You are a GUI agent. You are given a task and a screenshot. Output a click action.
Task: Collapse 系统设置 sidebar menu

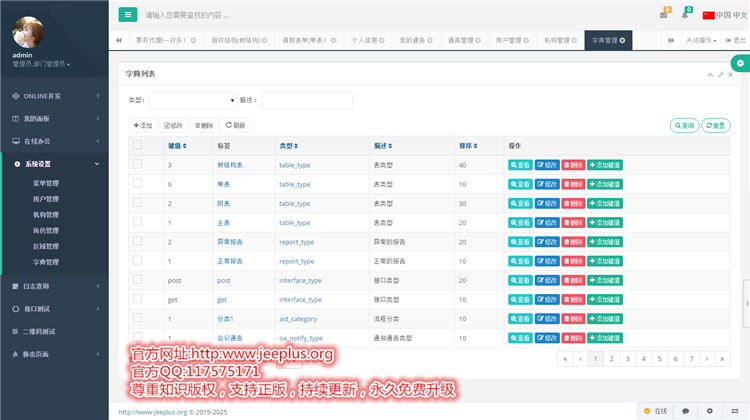coord(55,164)
